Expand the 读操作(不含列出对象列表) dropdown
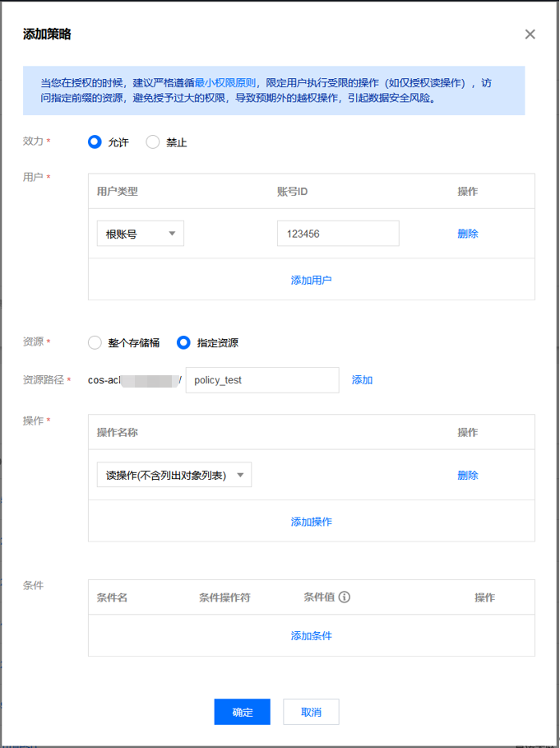The height and width of the screenshot is (748, 560). point(174,475)
